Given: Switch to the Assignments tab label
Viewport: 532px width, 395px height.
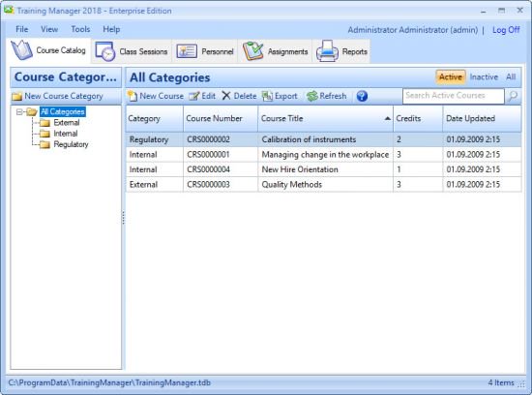Looking at the screenshot, I should (287, 51).
